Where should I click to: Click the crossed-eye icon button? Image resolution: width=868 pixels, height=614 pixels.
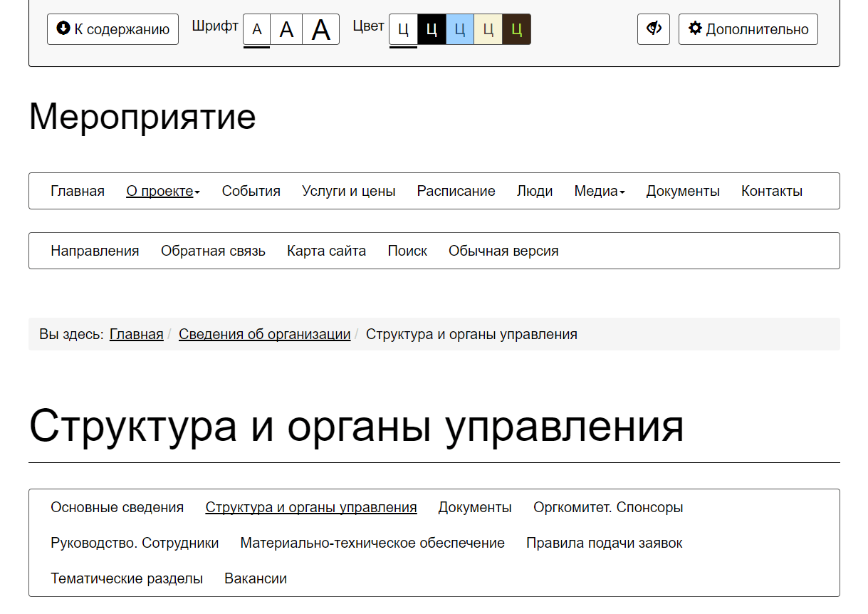coord(653,29)
